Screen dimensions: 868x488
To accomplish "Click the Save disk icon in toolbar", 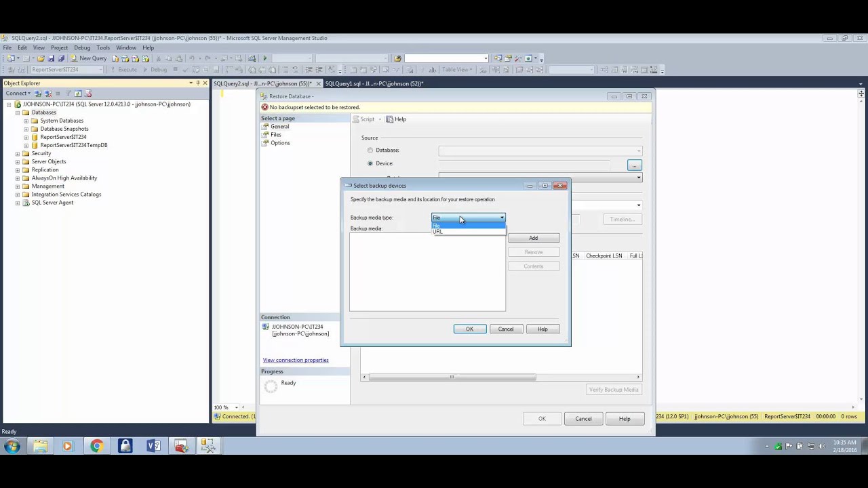I will pos(51,58).
